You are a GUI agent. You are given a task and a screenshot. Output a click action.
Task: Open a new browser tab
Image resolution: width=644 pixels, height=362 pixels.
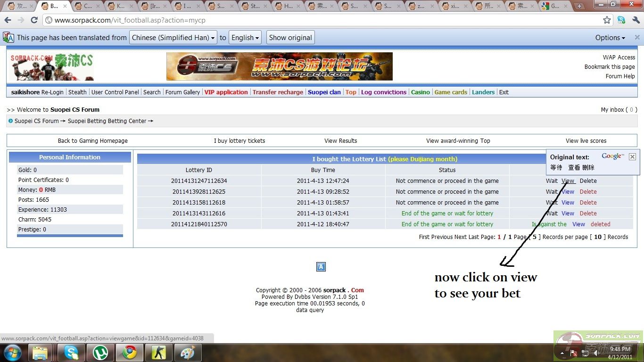click(x=579, y=6)
